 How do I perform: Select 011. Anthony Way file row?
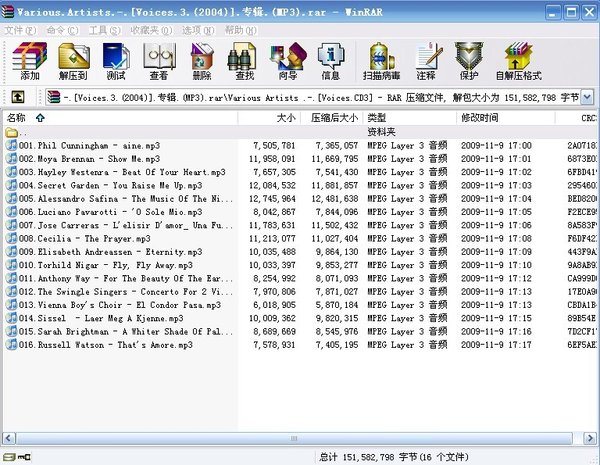tap(300, 278)
